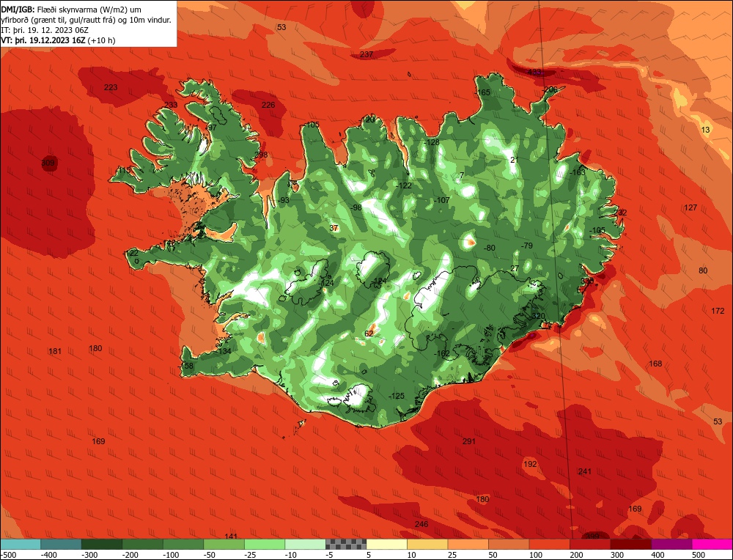Click the 37 value in the interior
This screenshot has width=733, height=560.
click(x=334, y=228)
